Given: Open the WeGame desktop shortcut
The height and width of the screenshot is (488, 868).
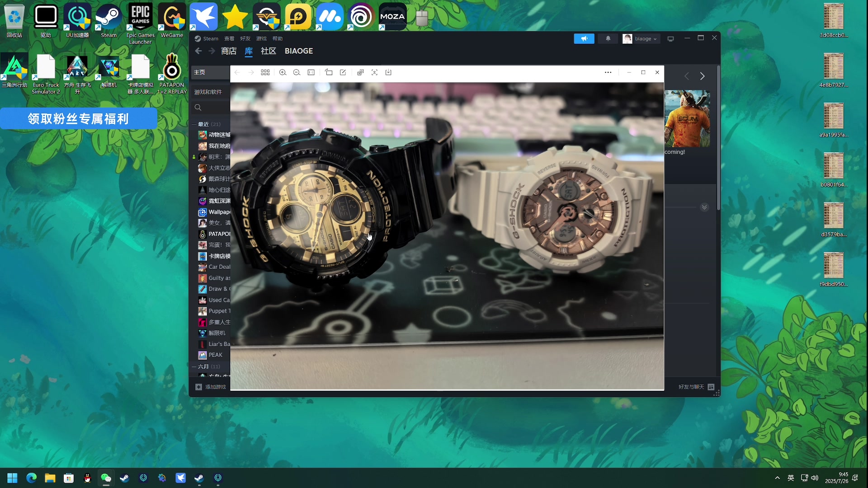Looking at the screenshot, I should [172, 21].
